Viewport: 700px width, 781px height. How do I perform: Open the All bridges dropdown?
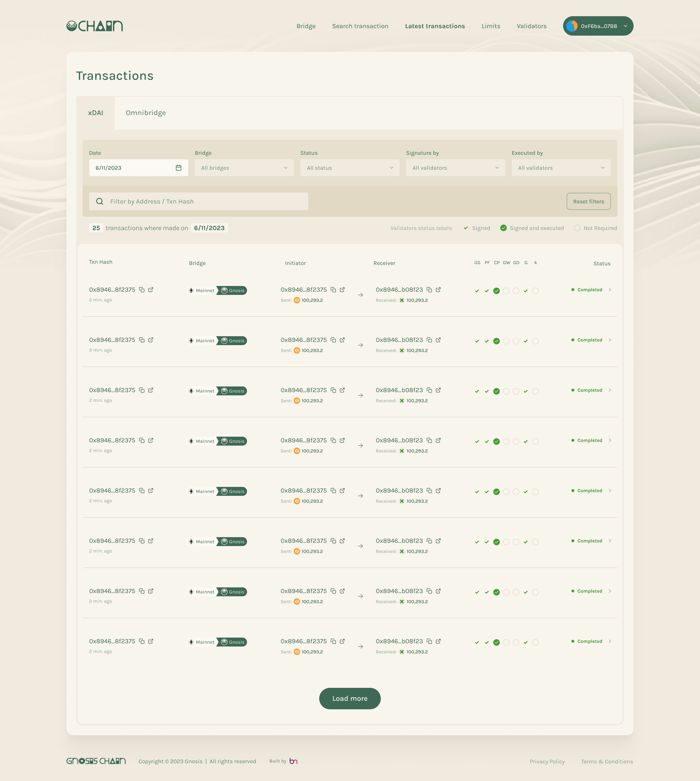point(244,167)
